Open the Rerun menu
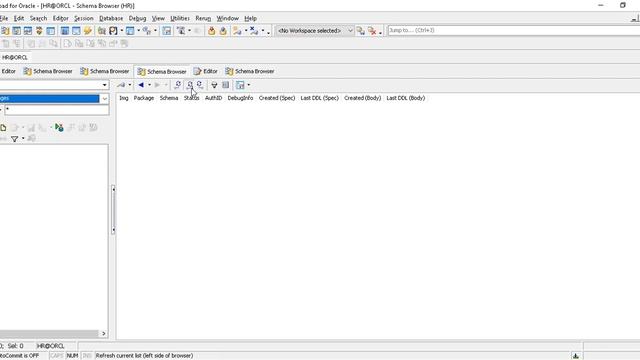Viewport: 640px width, 360px height. click(203, 18)
